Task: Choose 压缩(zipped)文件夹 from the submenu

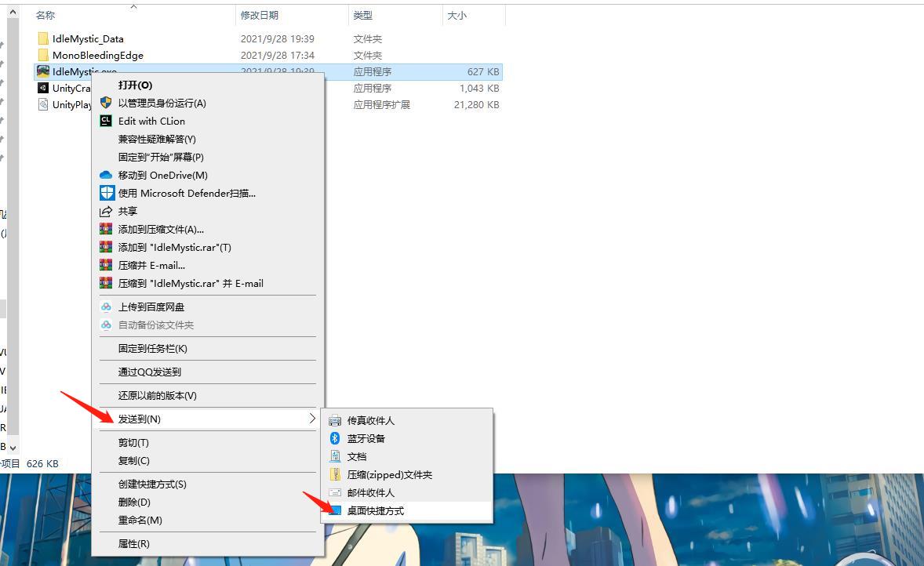Action: pos(390,474)
